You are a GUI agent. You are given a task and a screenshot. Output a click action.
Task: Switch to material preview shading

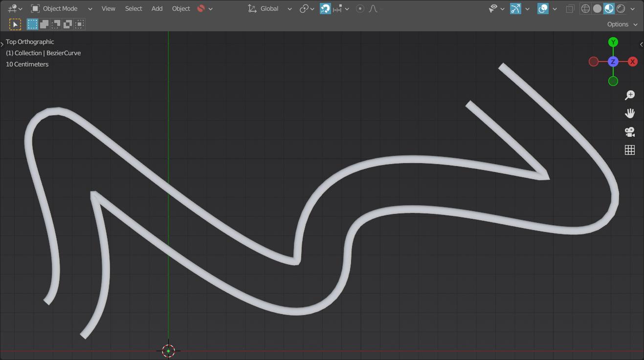(x=609, y=8)
